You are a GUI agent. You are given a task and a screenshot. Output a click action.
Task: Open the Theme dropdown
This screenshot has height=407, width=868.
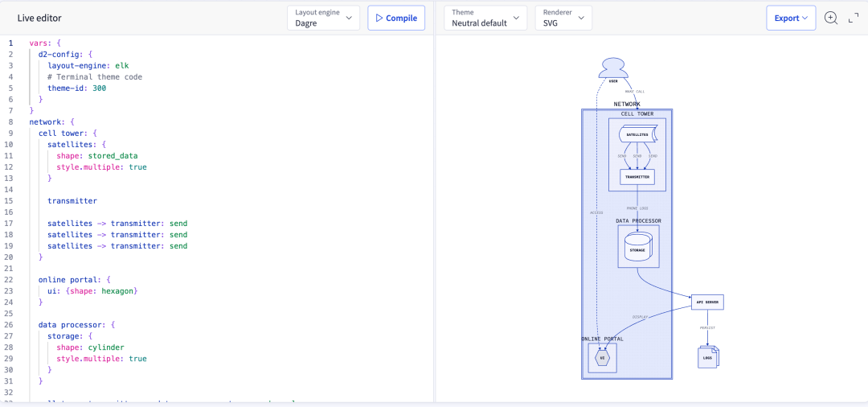(485, 18)
